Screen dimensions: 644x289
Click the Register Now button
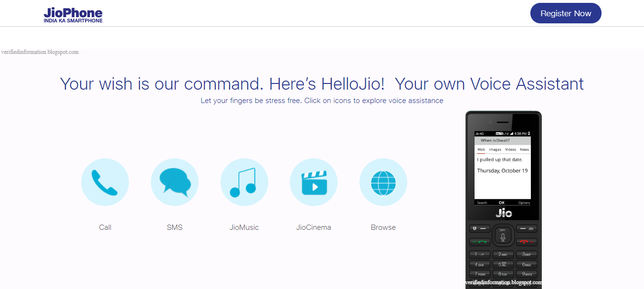[x=566, y=13]
